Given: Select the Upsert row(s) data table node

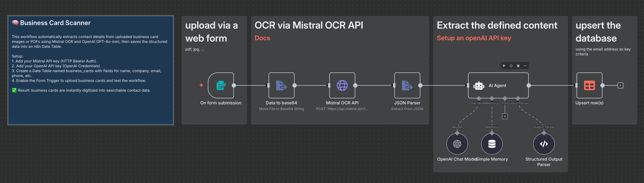Looking at the screenshot, I should [589, 85].
